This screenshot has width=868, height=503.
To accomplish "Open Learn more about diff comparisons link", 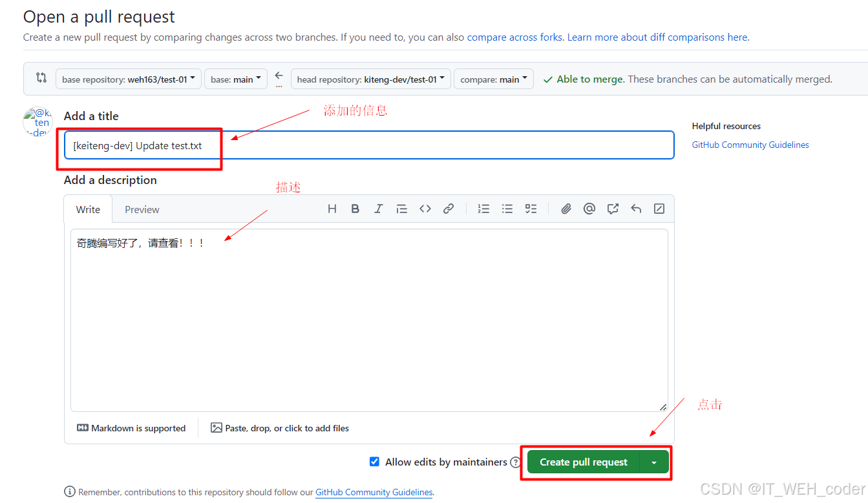I will pos(658,37).
